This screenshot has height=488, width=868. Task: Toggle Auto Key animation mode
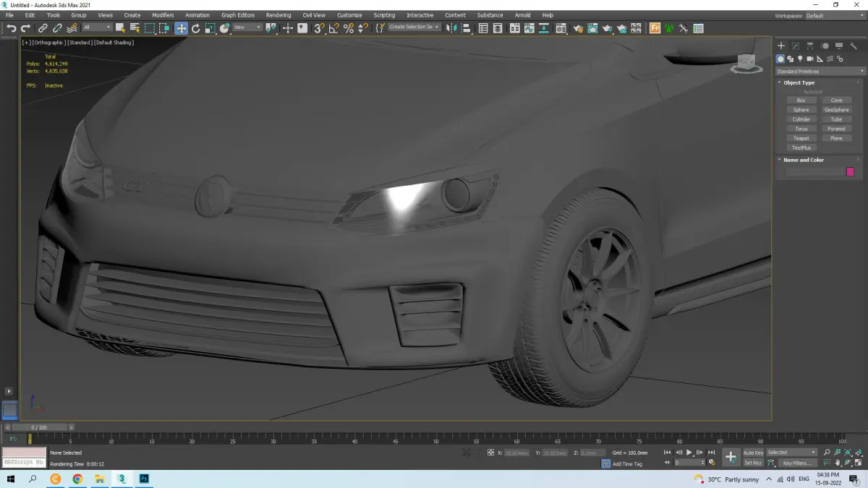[753, 453]
